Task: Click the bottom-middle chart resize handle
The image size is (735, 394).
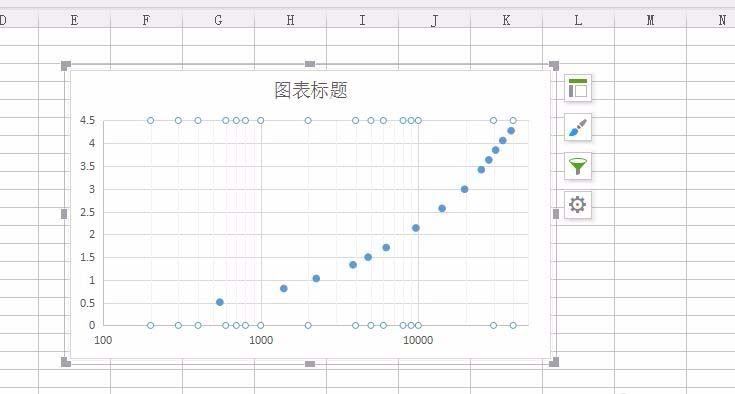Action: (x=310, y=364)
